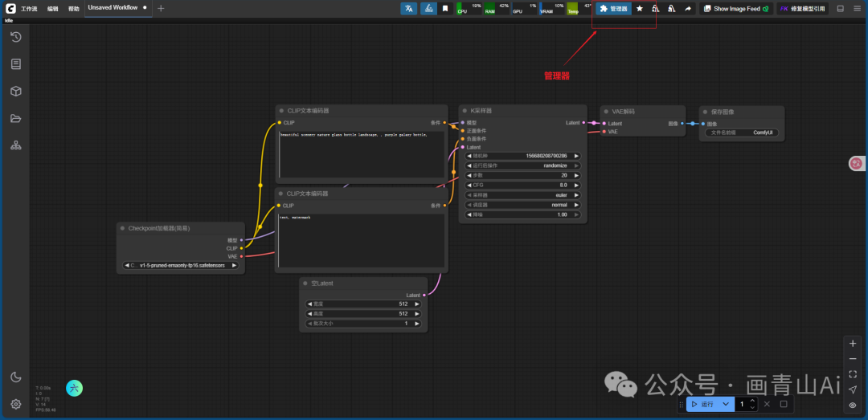Zoom in the canvas with plus icon
This screenshot has height=420, width=868.
853,343
